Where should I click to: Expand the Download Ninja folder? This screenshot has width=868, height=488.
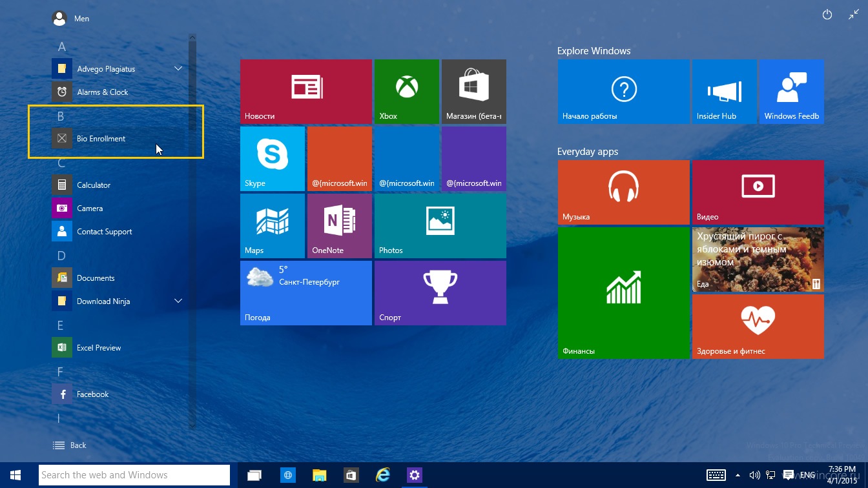pos(178,301)
